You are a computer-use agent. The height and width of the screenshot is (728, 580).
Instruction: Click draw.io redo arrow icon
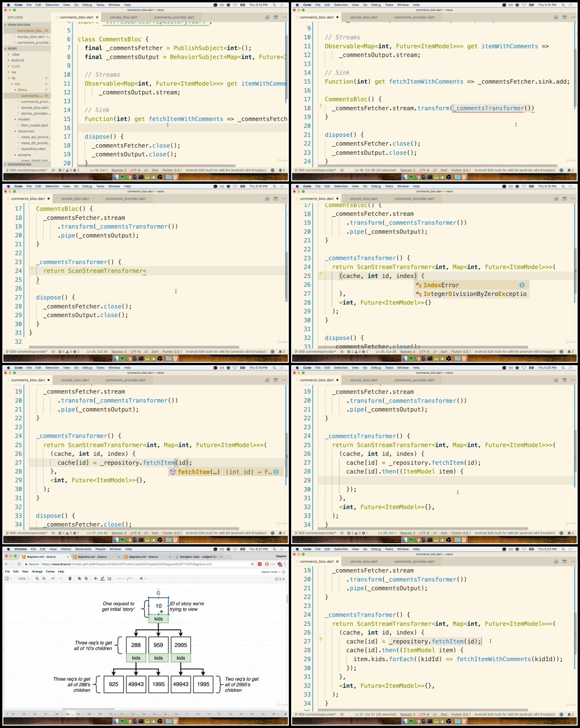click(61, 579)
